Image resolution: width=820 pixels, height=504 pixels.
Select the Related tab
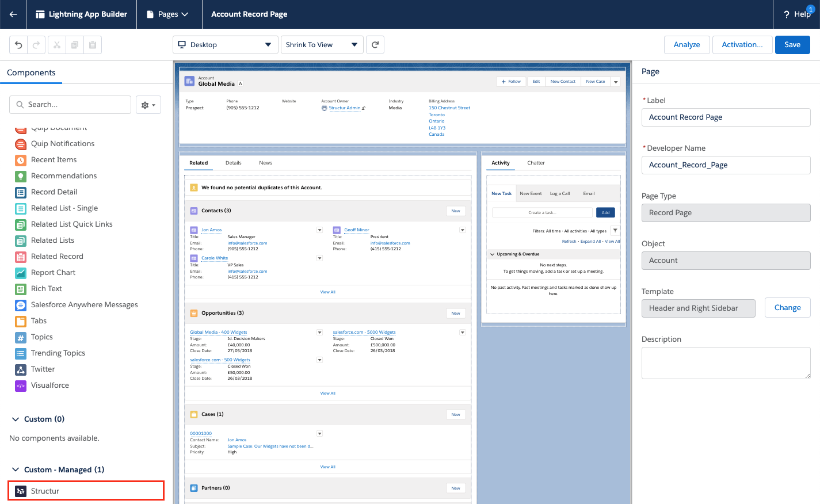[199, 163]
